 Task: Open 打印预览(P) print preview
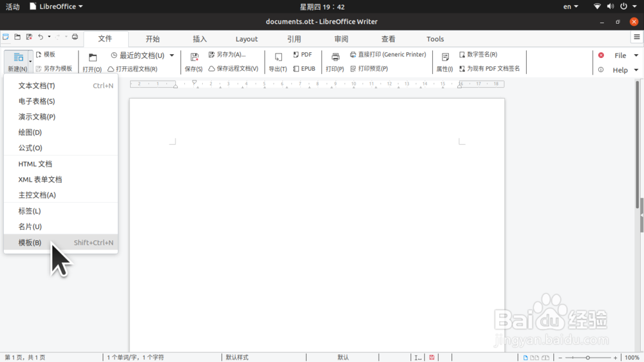pos(369,69)
